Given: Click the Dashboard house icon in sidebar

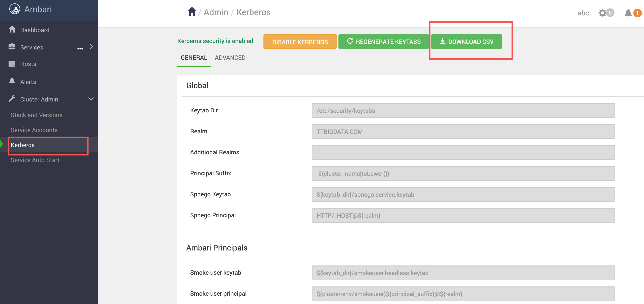Looking at the screenshot, I should (x=12, y=30).
